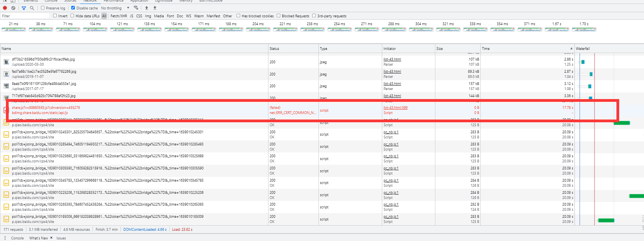Toggle the filter funnel icon
644x241 pixels.
(24, 8)
